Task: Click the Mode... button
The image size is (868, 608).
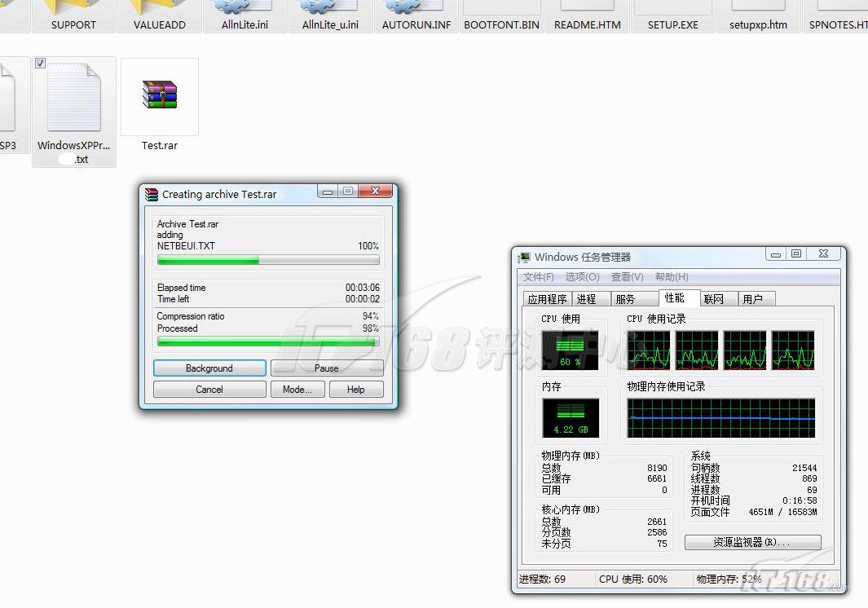Action: click(x=297, y=390)
